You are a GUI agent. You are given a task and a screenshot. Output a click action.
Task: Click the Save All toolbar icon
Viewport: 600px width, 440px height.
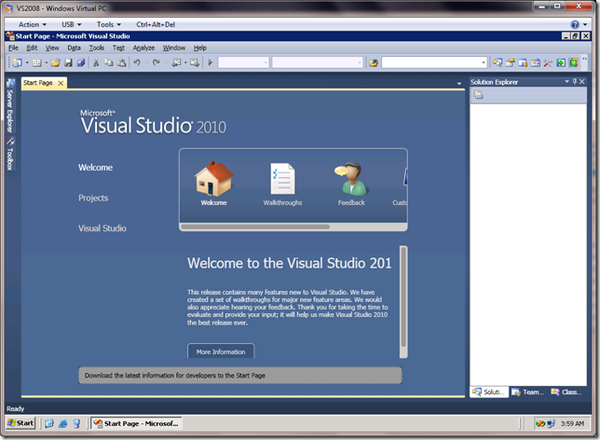(x=81, y=62)
